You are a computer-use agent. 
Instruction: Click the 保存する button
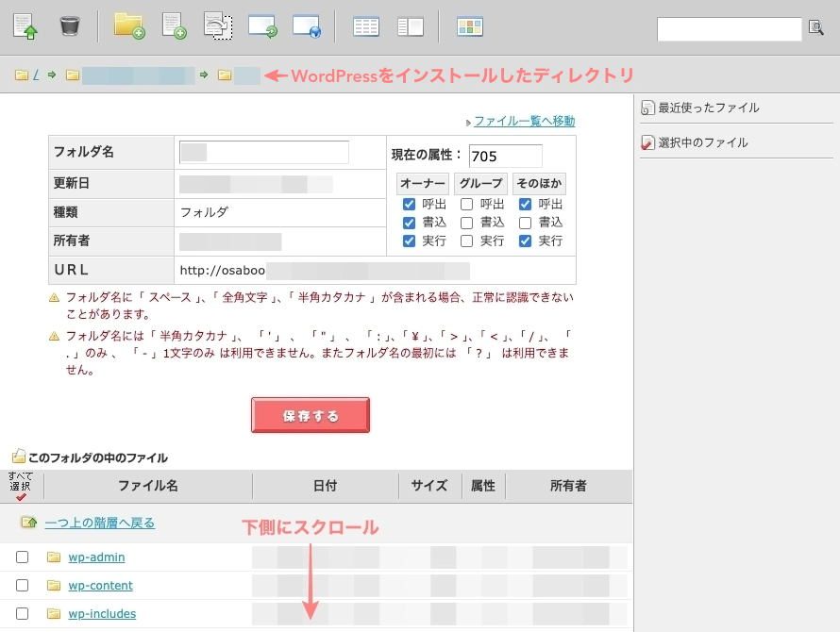311,415
